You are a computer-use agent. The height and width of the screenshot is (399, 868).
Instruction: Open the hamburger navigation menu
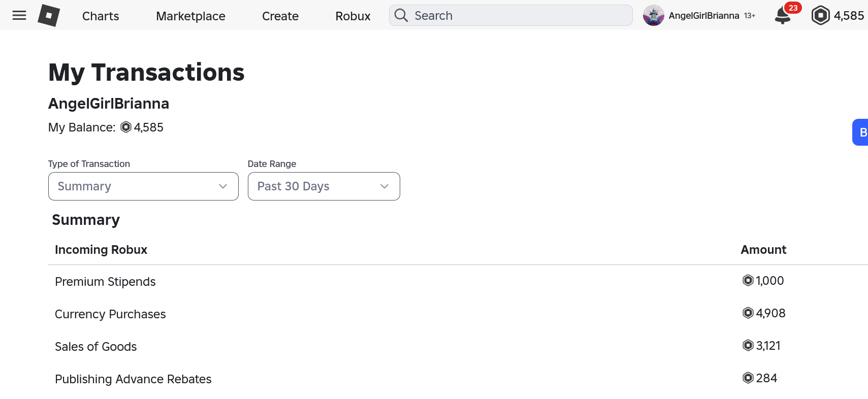click(19, 16)
